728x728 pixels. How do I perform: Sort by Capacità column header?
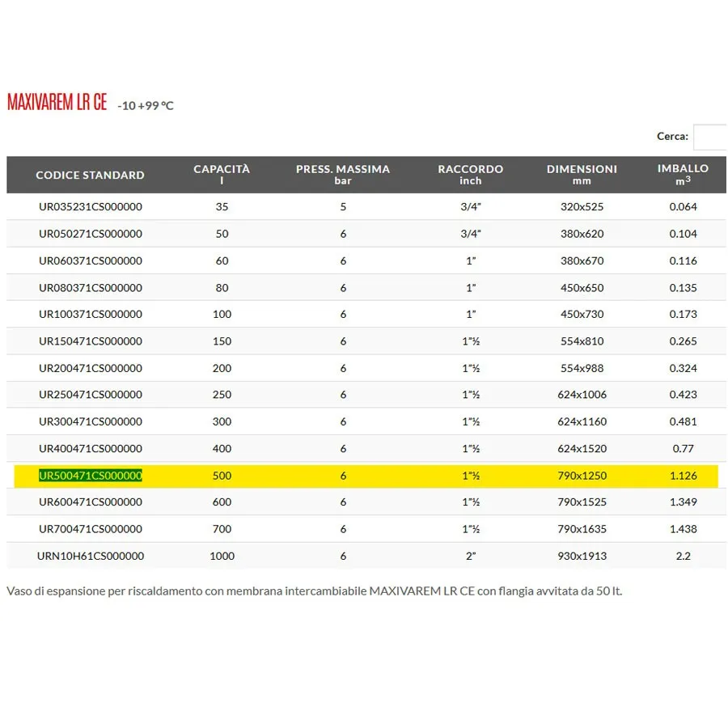[222, 175]
